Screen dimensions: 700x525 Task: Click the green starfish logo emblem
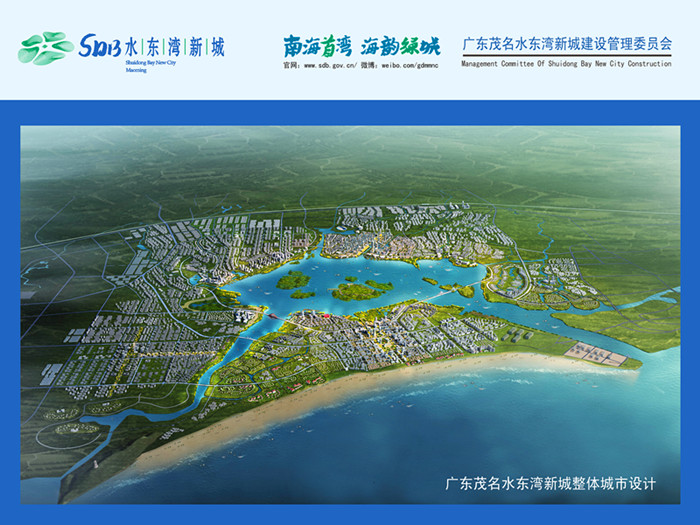45,47
